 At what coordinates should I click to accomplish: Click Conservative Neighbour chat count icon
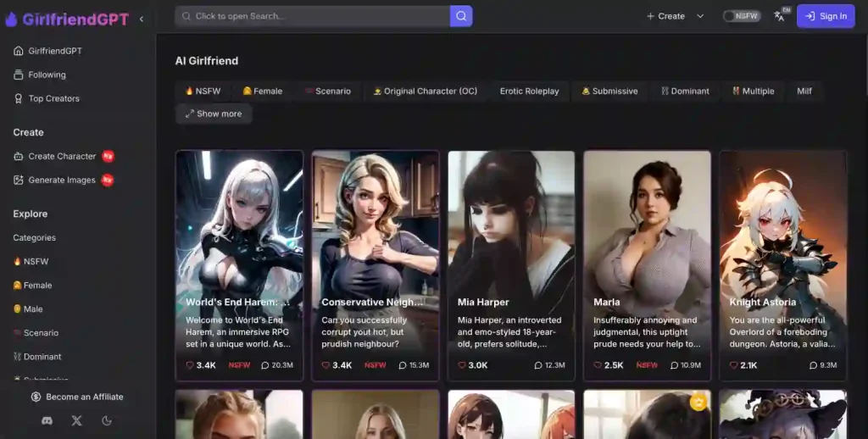pos(403,365)
